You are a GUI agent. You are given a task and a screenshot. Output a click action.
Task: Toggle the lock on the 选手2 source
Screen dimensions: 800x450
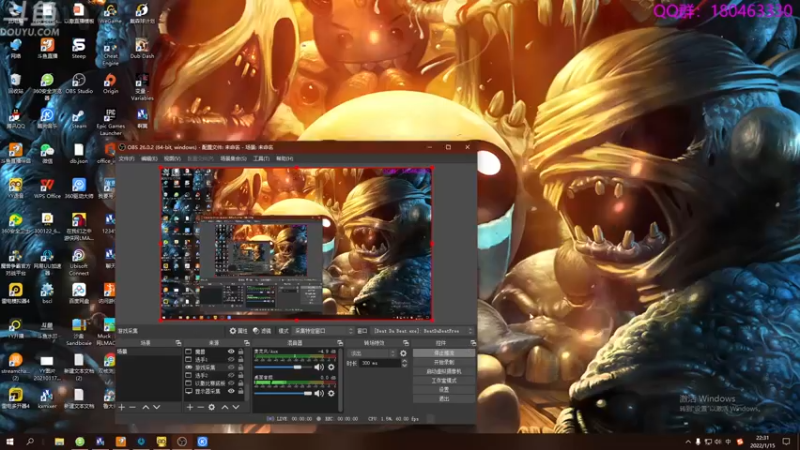[x=241, y=376]
